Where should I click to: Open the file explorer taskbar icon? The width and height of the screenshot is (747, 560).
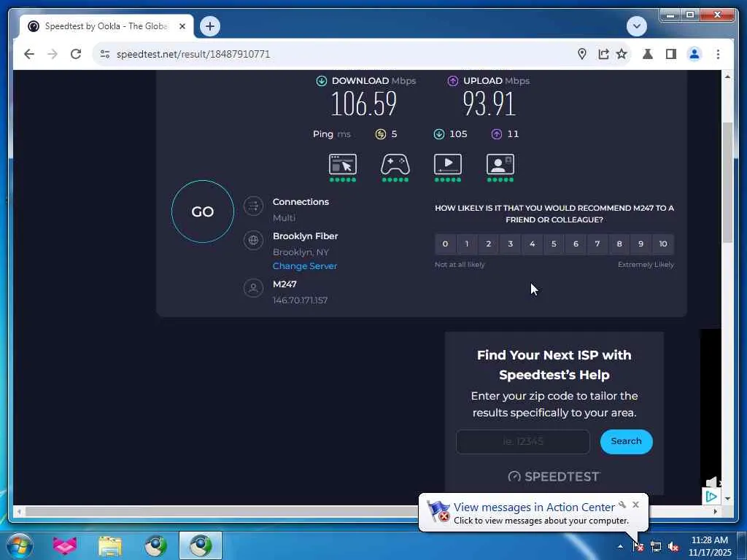point(109,545)
